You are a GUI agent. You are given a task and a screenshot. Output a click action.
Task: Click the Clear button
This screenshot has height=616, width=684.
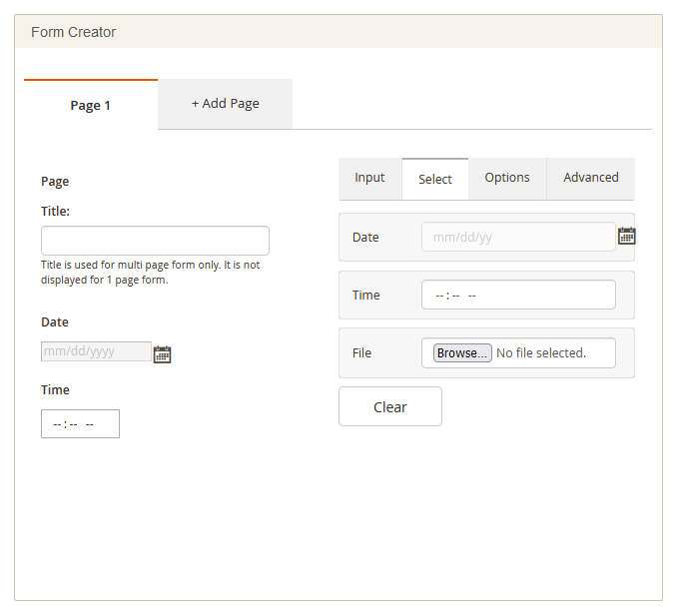pos(390,406)
